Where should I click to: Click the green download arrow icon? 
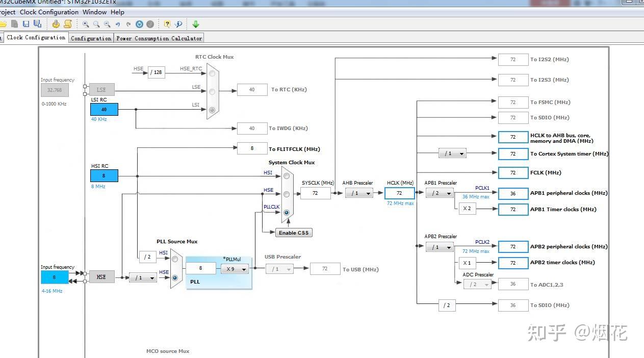pyautogui.click(x=195, y=24)
